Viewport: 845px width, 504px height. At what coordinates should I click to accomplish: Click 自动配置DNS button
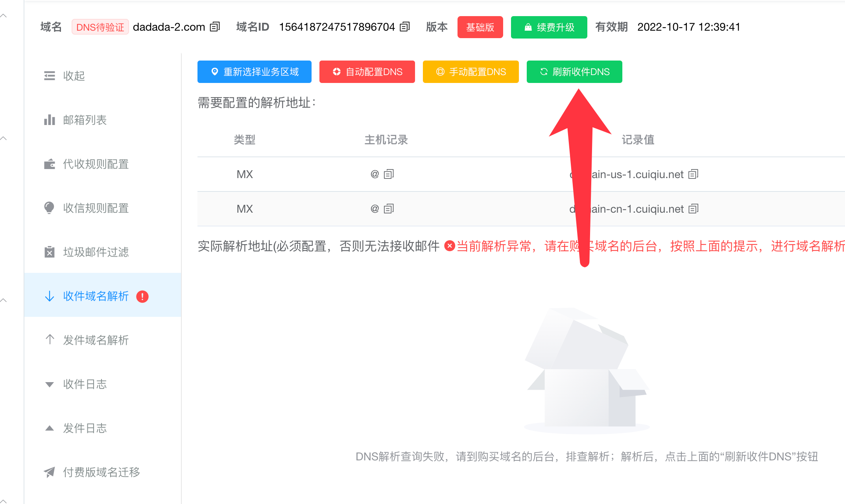point(367,72)
